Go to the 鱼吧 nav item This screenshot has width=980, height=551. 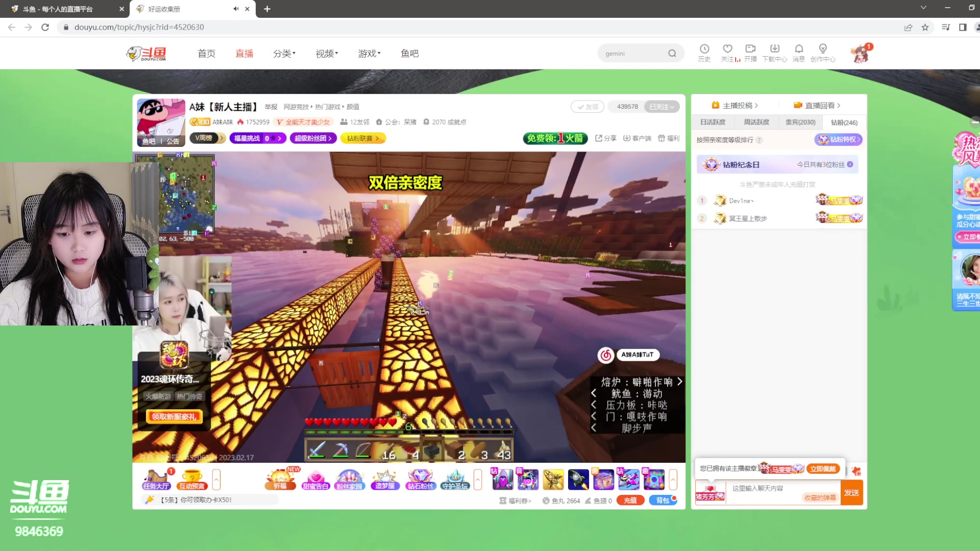(409, 53)
